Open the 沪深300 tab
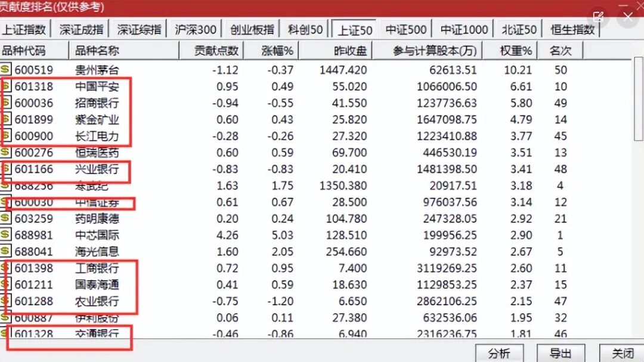 tap(196, 30)
